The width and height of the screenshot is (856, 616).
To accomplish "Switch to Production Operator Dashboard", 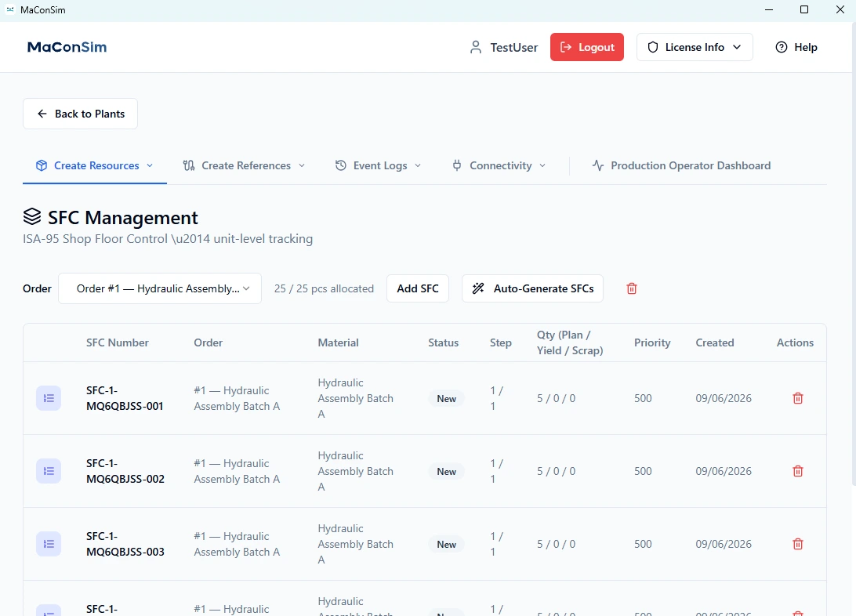I will click(x=682, y=166).
